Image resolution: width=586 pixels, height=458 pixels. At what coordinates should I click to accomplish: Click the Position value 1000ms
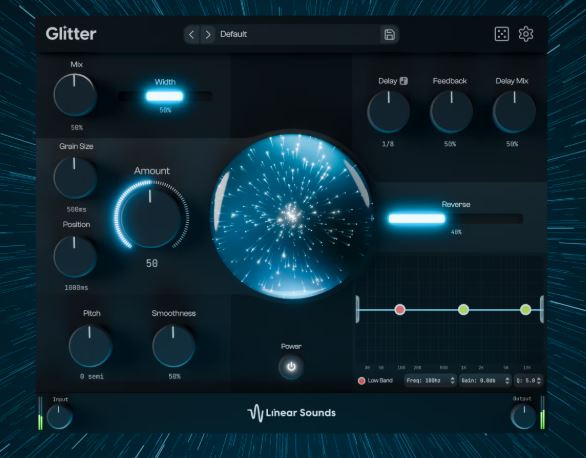(x=76, y=288)
